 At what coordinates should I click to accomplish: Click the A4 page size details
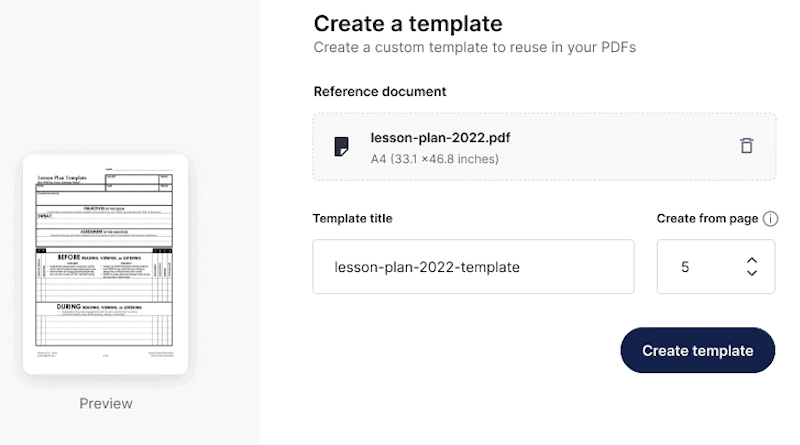click(434, 159)
